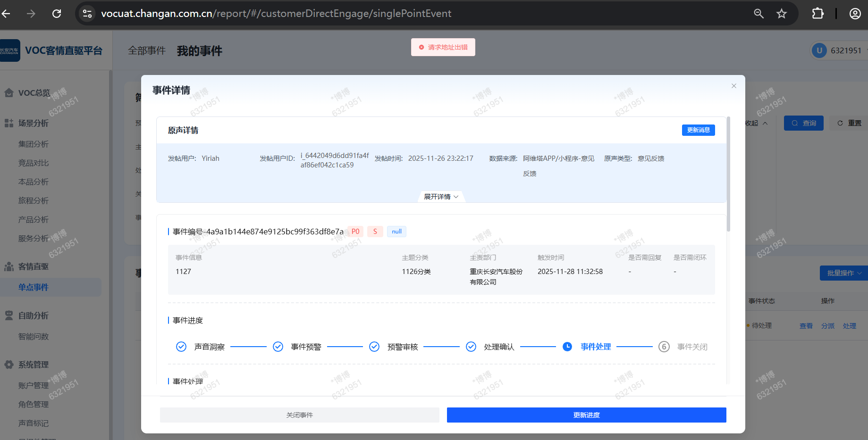The width and height of the screenshot is (868, 440).
Task: Click the 事件处理 clock step icon
Action: tap(567, 347)
